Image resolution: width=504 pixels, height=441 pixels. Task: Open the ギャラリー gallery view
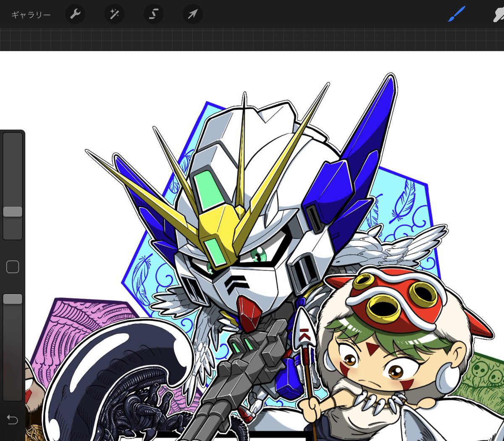click(31, 15)
